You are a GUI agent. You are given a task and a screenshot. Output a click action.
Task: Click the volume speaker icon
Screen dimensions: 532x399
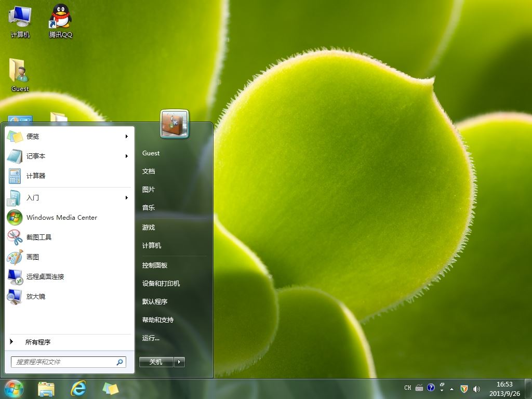[476, 389]
